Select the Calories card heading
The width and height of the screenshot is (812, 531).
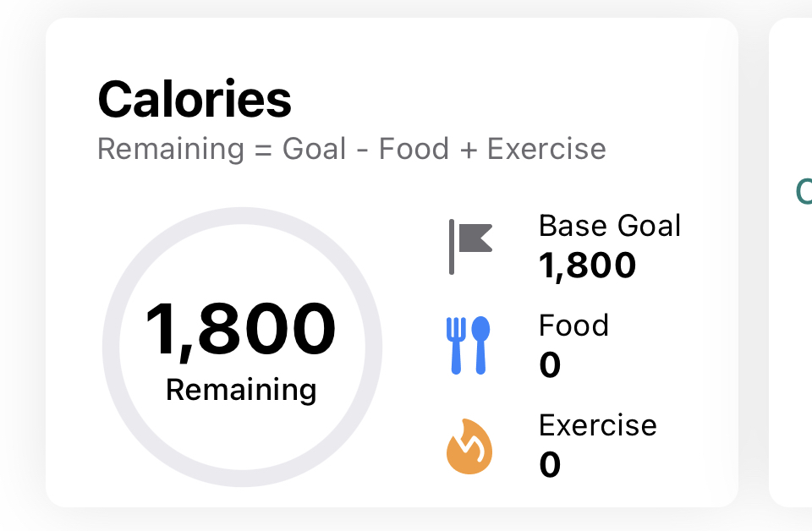point(195,100)
